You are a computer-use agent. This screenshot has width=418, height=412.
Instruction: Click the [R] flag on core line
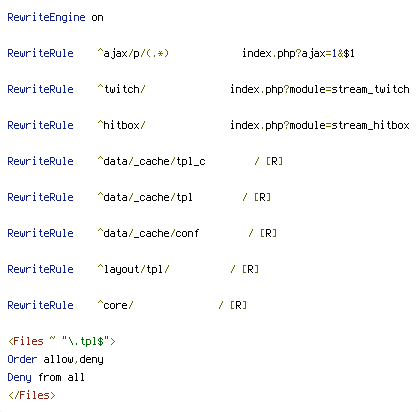238,305
